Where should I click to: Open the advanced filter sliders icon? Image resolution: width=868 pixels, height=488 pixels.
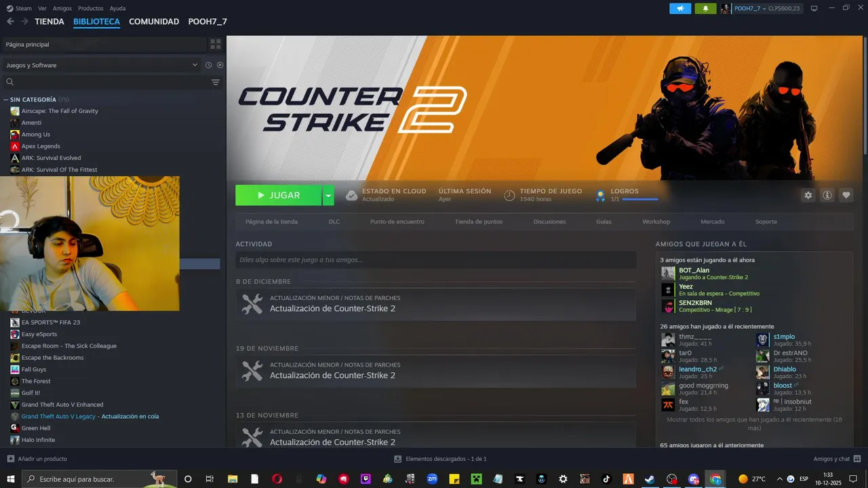tap(216, 82)
